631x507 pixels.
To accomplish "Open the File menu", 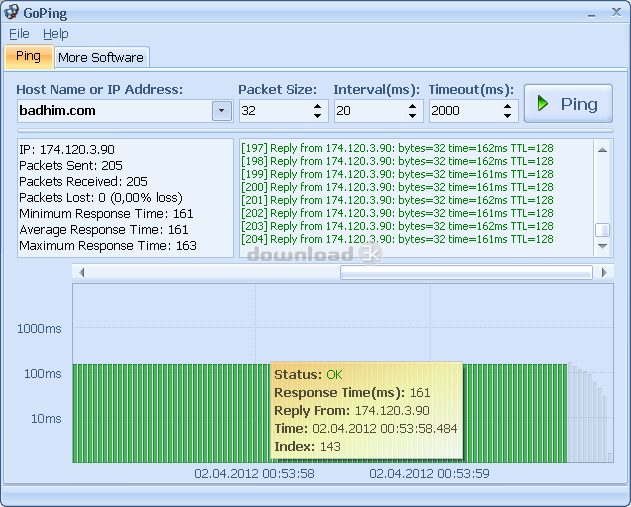I will (19, 34).
